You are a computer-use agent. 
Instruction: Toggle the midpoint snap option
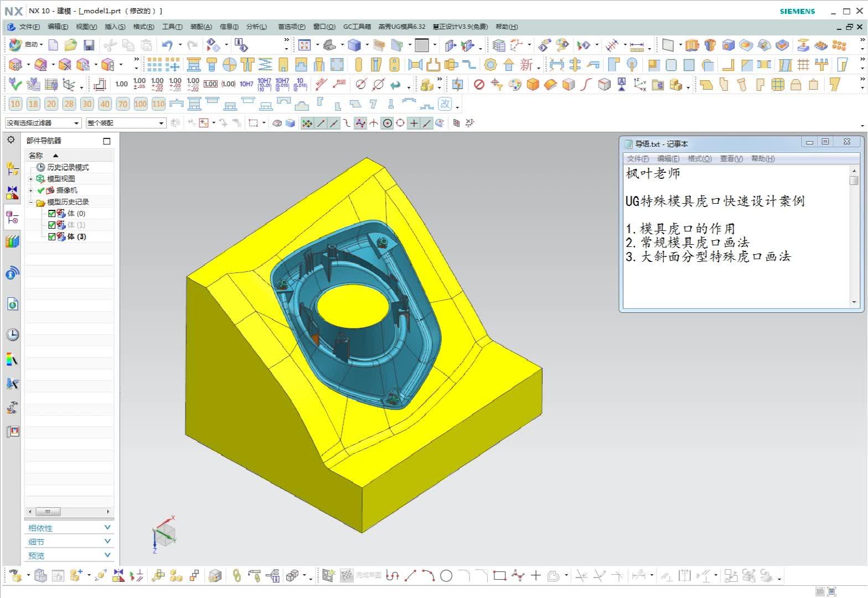click(x=334, y=123)
